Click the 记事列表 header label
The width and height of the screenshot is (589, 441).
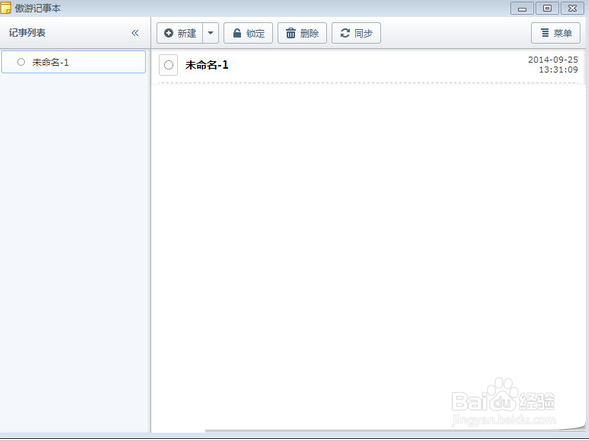tap(27, 33)
